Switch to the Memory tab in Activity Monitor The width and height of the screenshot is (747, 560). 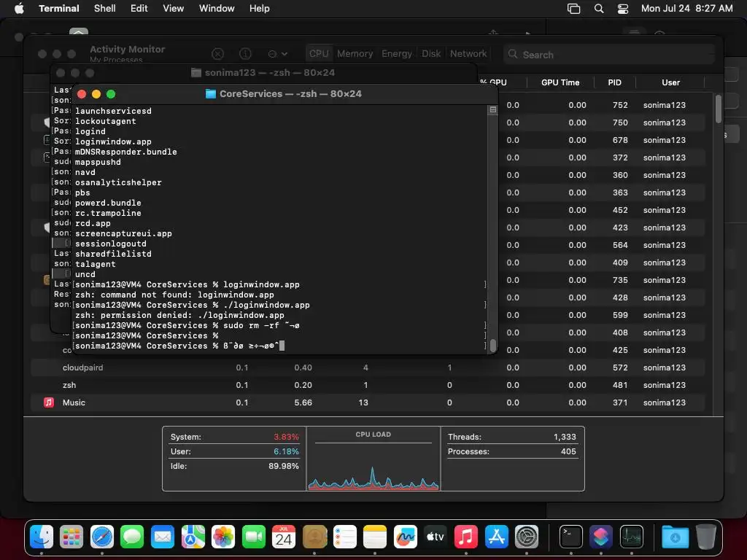click(355, 54)
